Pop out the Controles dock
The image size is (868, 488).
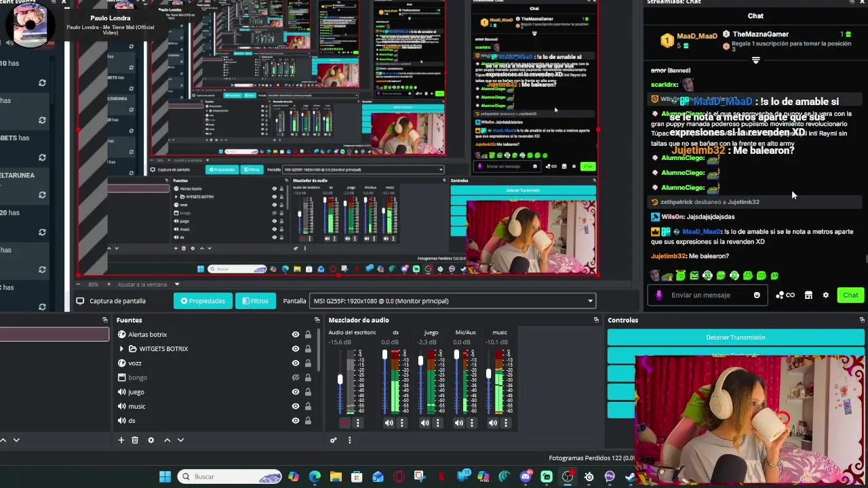click(862, 320)
